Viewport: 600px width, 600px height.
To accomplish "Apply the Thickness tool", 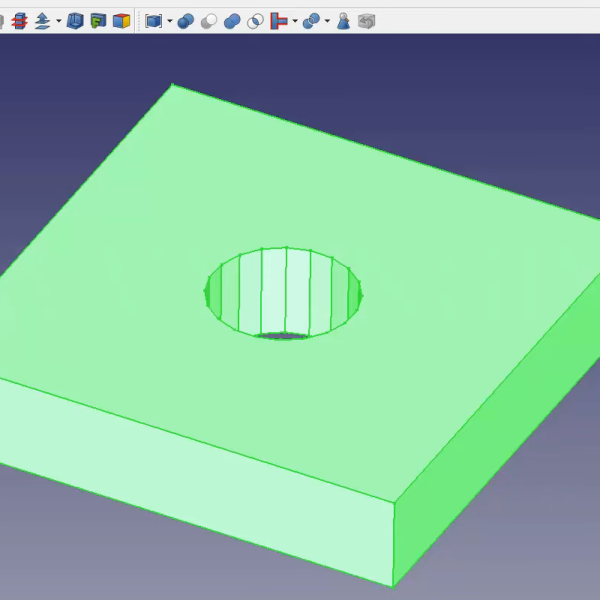I will point(75,21).
